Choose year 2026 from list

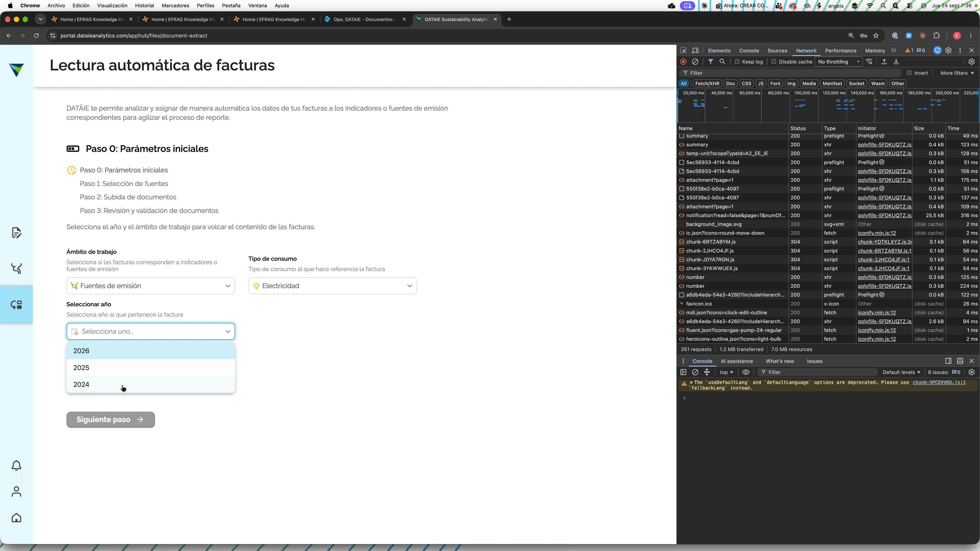151,350
